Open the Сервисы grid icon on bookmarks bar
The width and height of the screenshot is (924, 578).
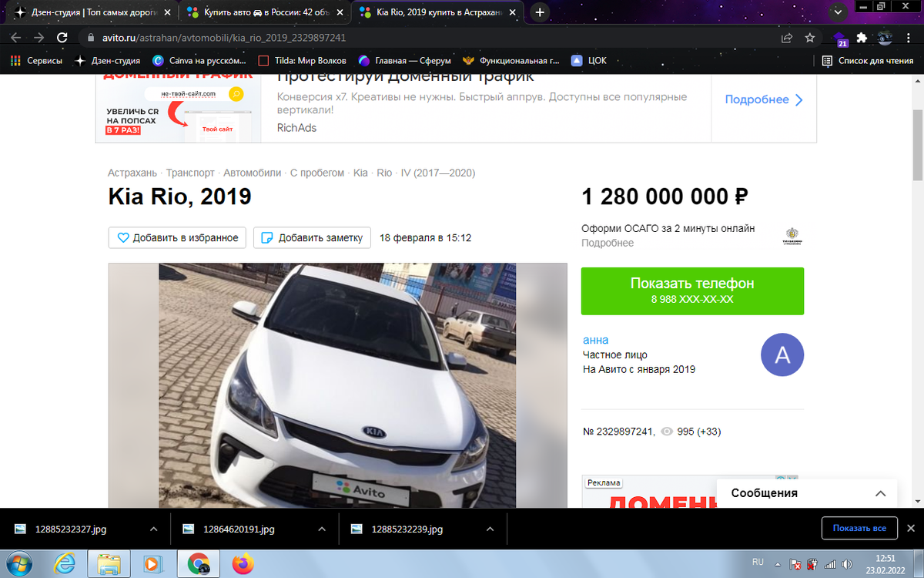(15, 60)
